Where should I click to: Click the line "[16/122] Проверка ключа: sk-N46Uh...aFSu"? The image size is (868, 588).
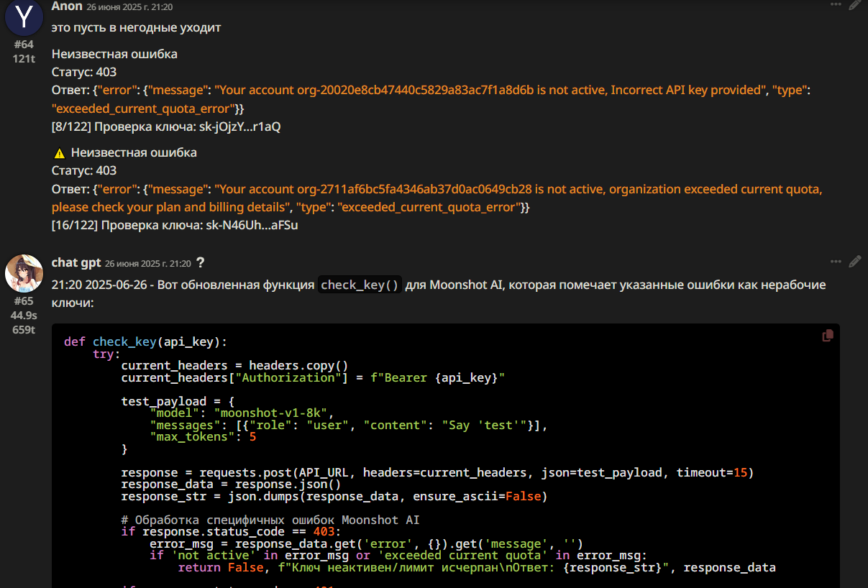tap(175, 226)
